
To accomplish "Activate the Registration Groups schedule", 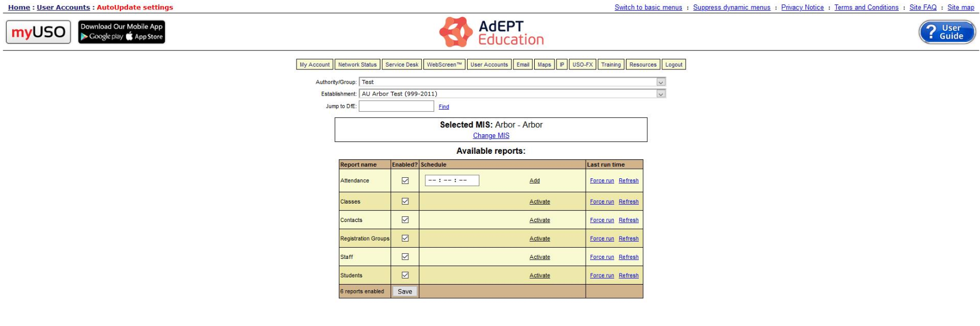I will click(x=540, y=239).
